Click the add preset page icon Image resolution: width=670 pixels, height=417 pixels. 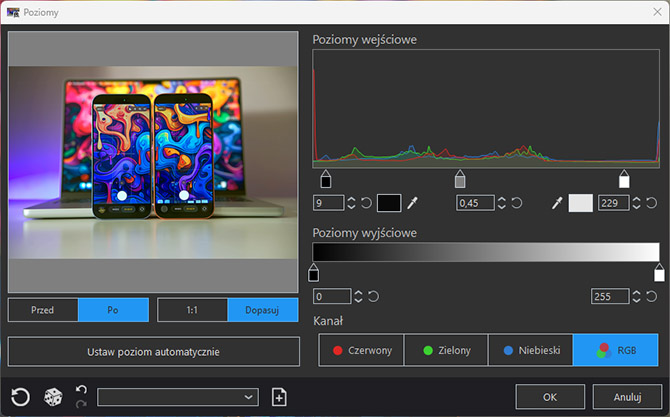[x=279, y=397]
